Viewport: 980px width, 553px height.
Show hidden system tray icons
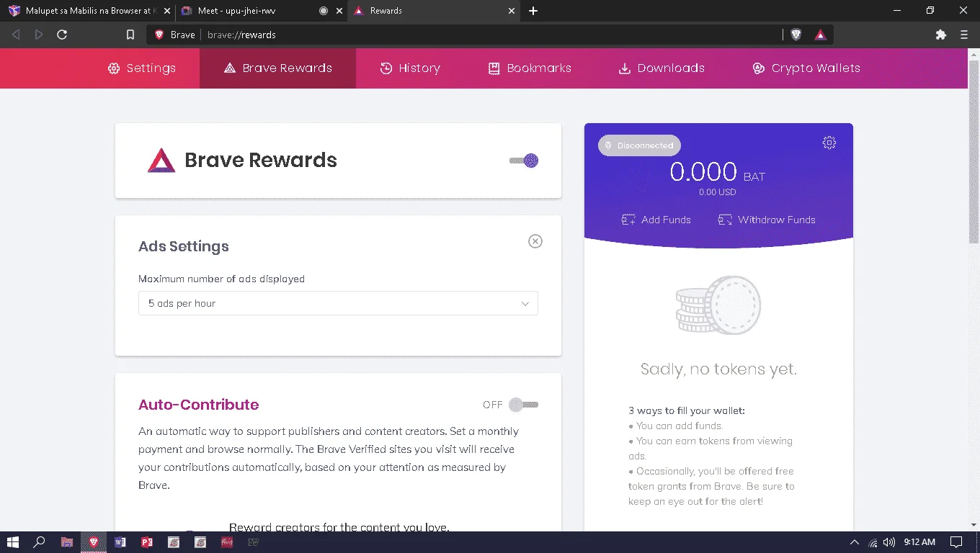[x=855, y=542]
